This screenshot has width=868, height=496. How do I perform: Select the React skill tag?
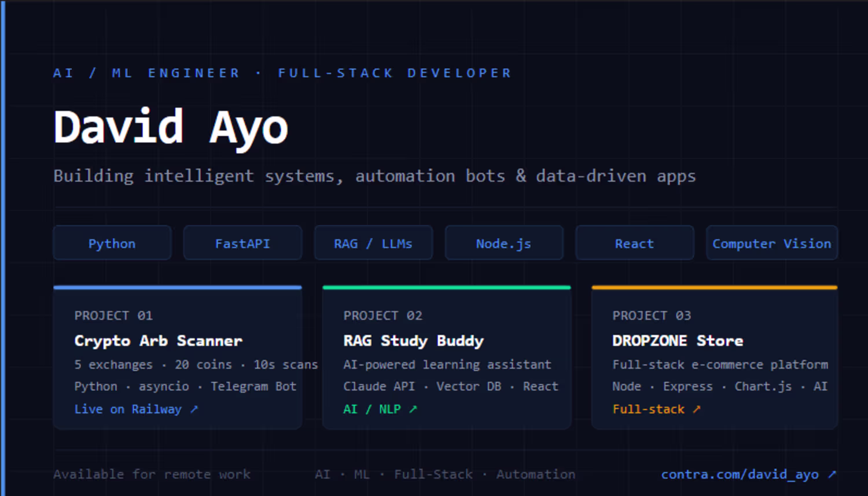click(x=635, y=243)
